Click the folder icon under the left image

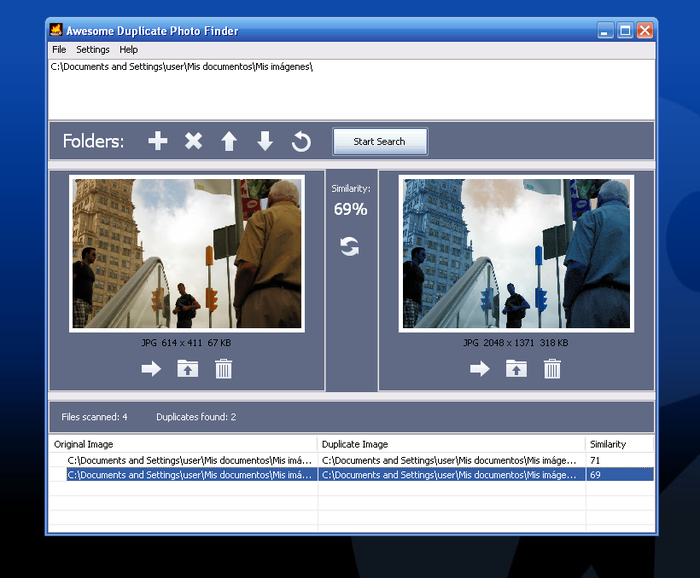pos(188,369)
